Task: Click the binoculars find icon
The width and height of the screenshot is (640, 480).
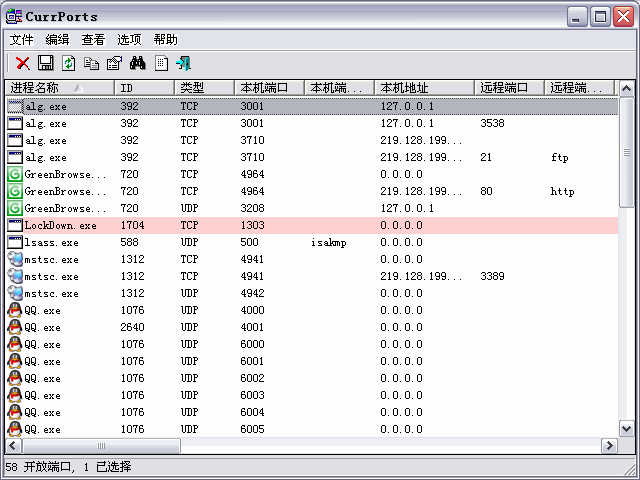Action: click(138, 63)
